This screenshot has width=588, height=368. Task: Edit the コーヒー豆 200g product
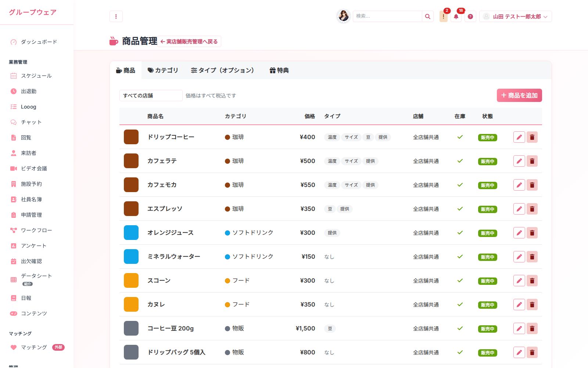click(519, 329)
